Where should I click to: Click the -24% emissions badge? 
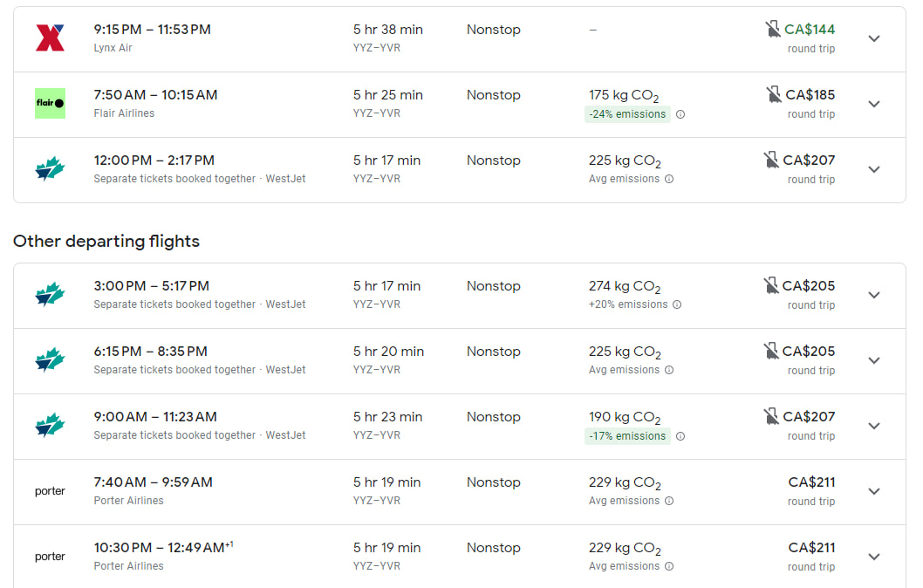[x=626, y=113]
